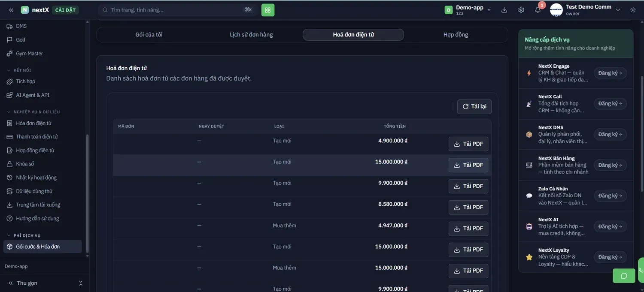Open the notifications bell
This screenshot has width=644, height=292.
coord(538,10)
